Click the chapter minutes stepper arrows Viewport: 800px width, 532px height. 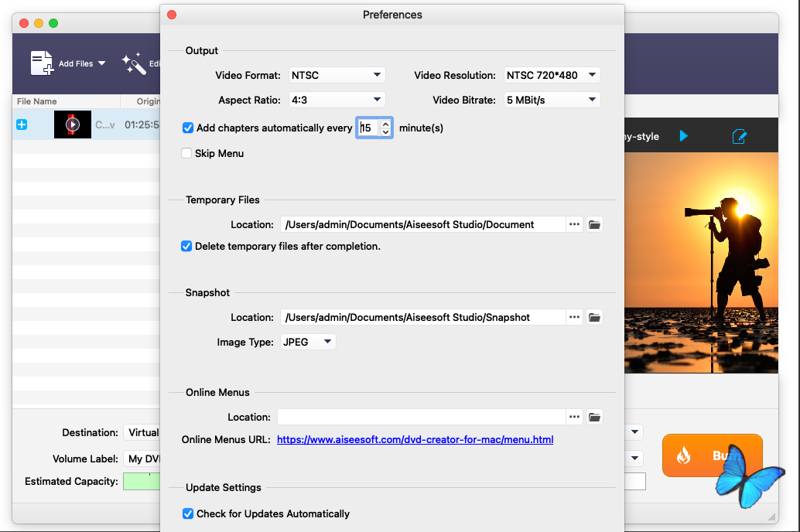click(x=385, y=128)
